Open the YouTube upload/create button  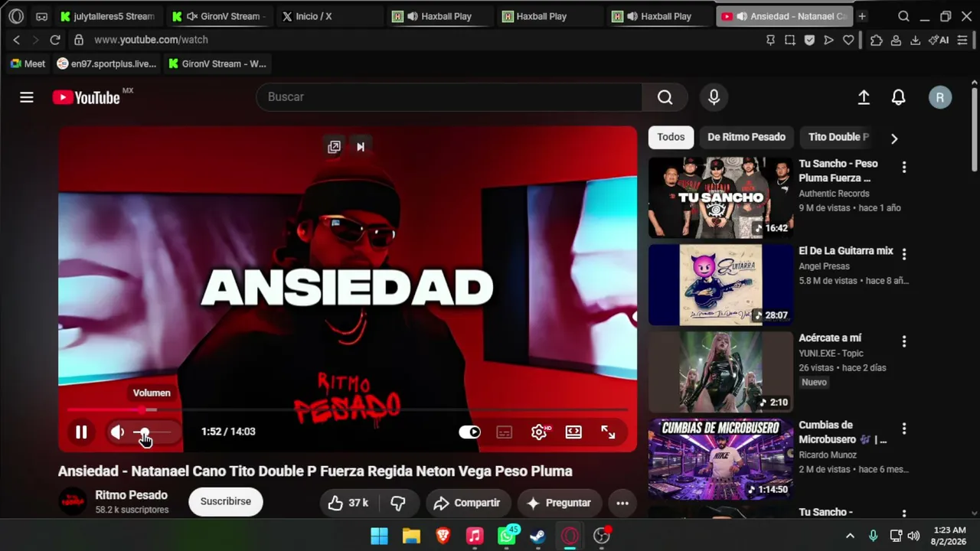[x=864, y=97]
